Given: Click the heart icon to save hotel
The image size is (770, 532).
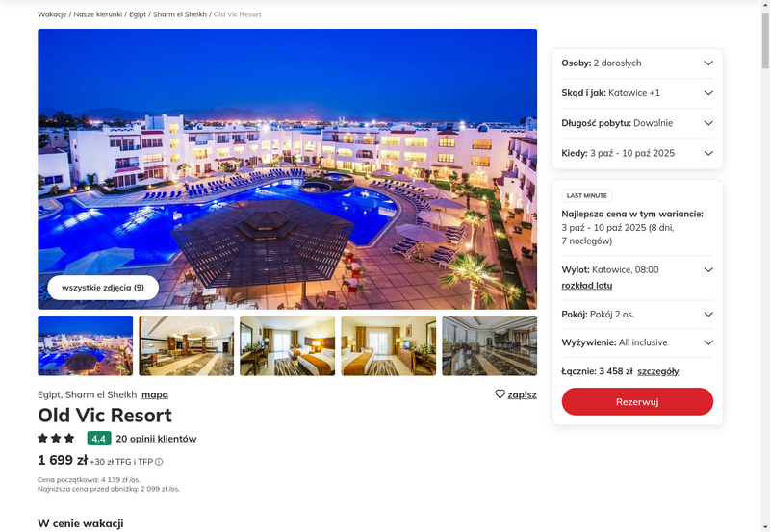Looking at the screenshot, I should 500,394.
